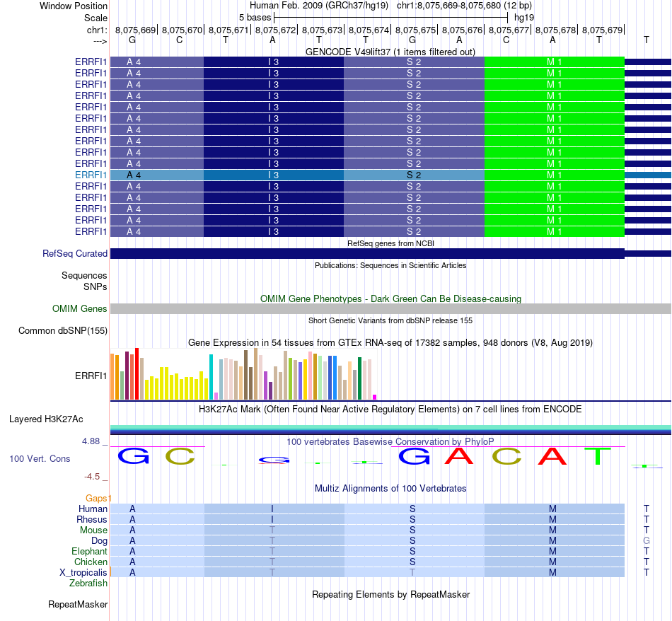Click the 'Rhesus' species label
Screen dimensions: 672x621
[92, 519]
